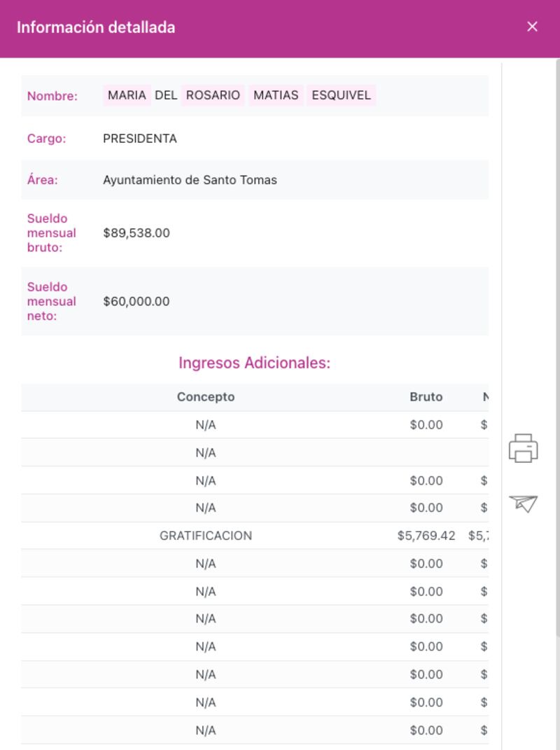Screen dimensions: 560x750
Task: Select the MATIAS name tag
Action: 276,95
